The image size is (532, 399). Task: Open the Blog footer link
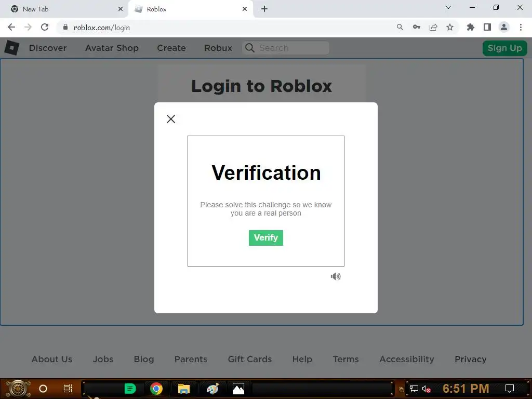pyautogui.click(x=144, y=359)
